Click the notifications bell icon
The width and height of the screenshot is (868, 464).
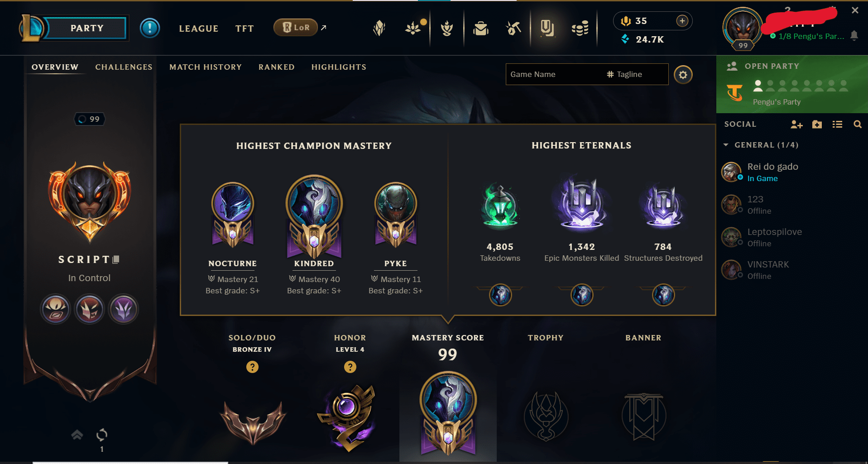pos(854,36)
